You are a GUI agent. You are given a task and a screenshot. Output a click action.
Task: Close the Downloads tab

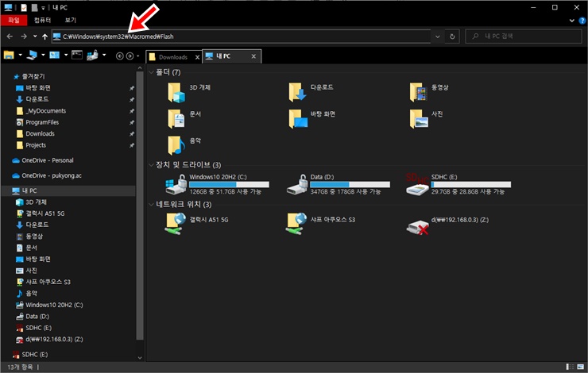pyautogui.click(x=197, y=57)
